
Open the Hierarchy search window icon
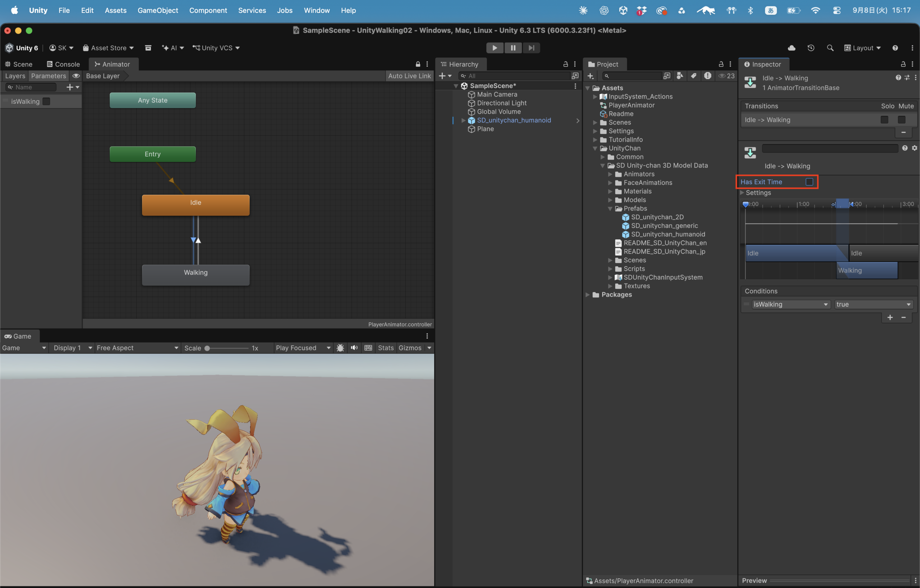575,76
